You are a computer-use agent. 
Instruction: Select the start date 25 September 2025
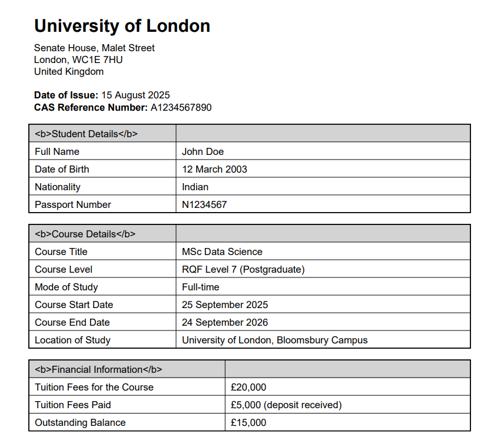(x=225, y=305)
